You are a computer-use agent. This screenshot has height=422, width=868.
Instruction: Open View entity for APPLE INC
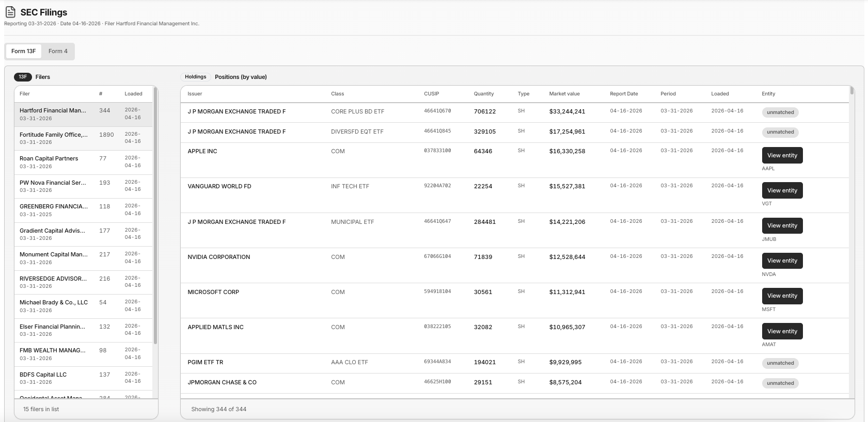(782, 155)
